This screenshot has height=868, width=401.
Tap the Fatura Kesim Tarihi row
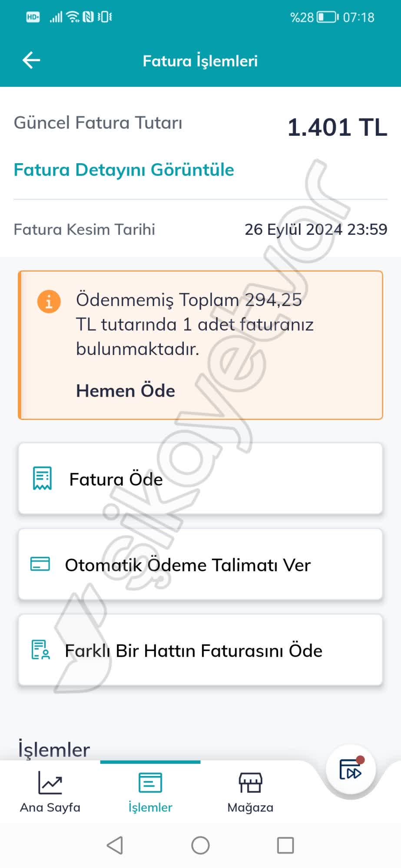point(200,229)
